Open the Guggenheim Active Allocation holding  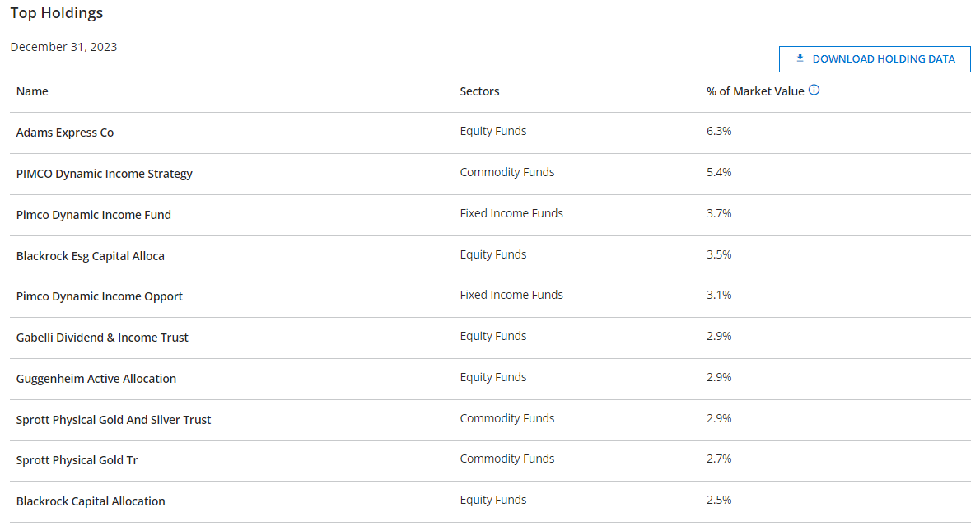point(96,378)
